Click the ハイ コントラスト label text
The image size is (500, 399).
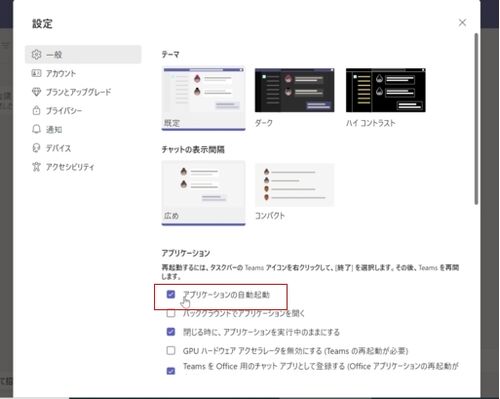(370, 123)
